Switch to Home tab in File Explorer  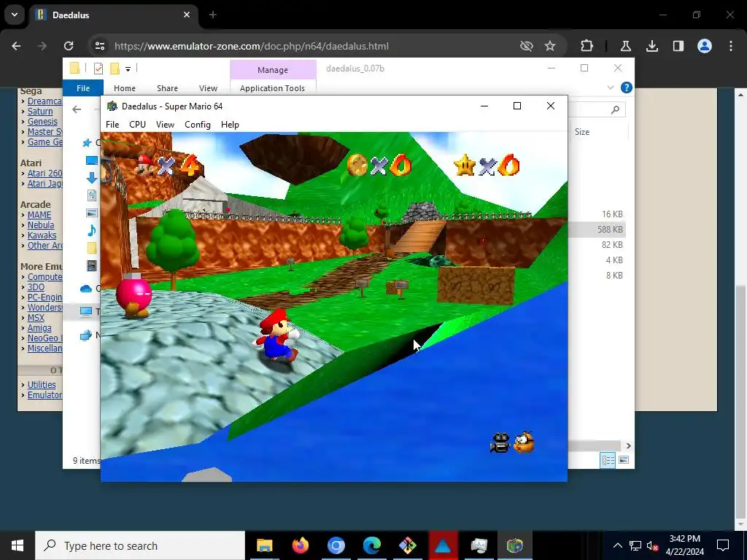(x=124, y=88)
